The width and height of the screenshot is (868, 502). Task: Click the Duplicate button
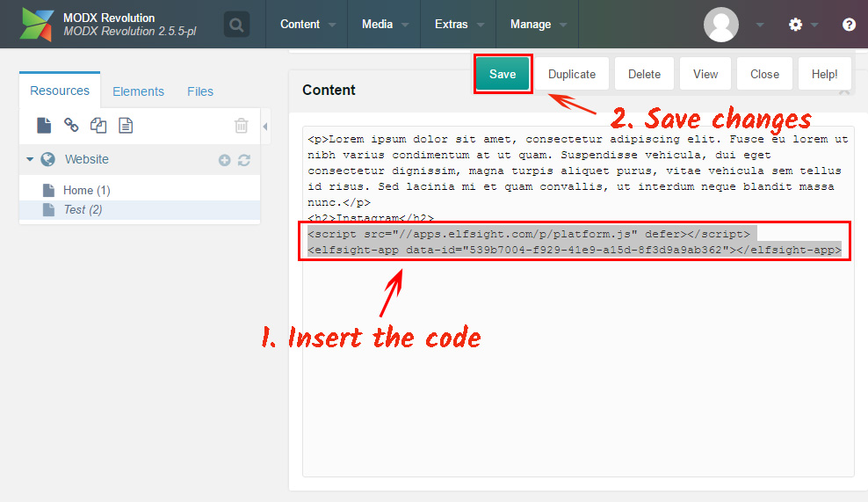[x=571, y=74]
